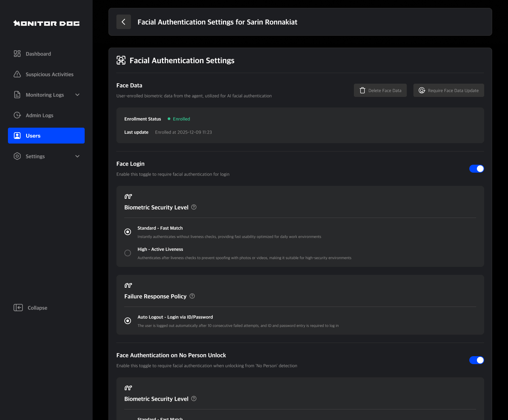Expand the Monitoring Logs submenu
The height and width of the screenshot is (420, 508).
coord(77,95)
